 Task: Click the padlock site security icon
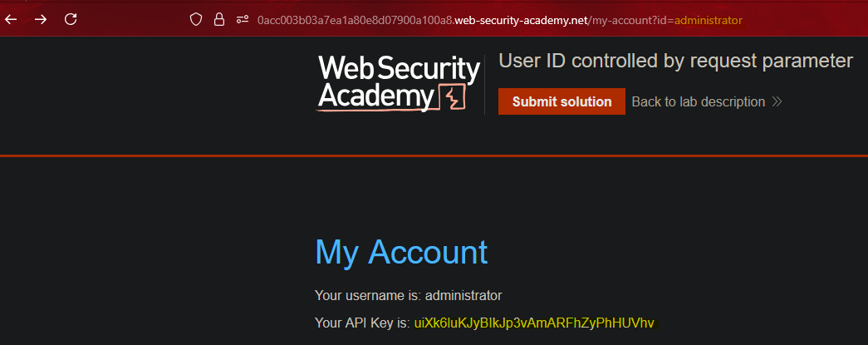point(219,19)
